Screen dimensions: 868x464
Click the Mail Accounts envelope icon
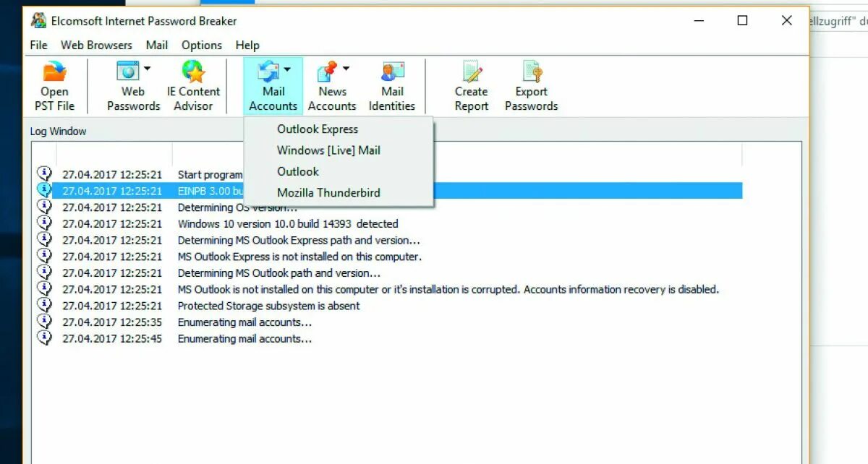click(268, 71)
